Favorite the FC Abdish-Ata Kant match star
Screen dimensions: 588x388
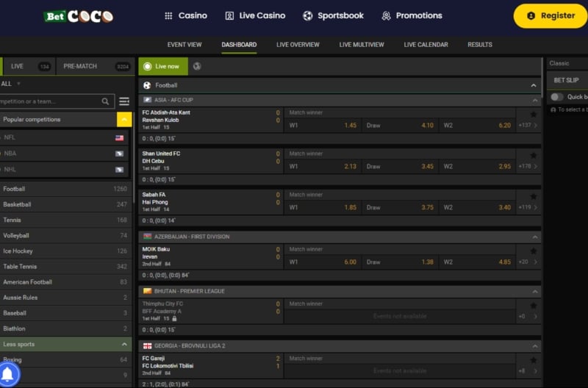click(534, 115)
